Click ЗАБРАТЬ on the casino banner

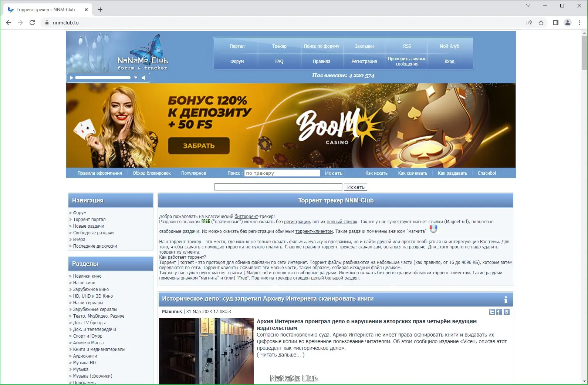click(x=199, y=146)
